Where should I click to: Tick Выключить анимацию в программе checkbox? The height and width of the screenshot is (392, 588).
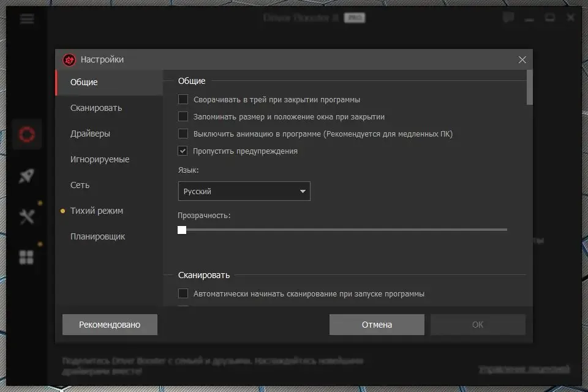tap(183, 134)
